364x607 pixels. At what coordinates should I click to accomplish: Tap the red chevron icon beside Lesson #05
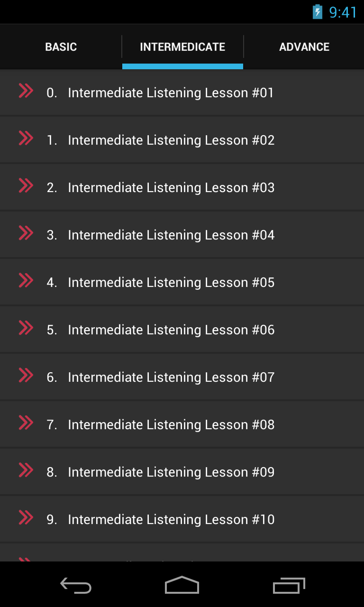[x=26, y=280]
